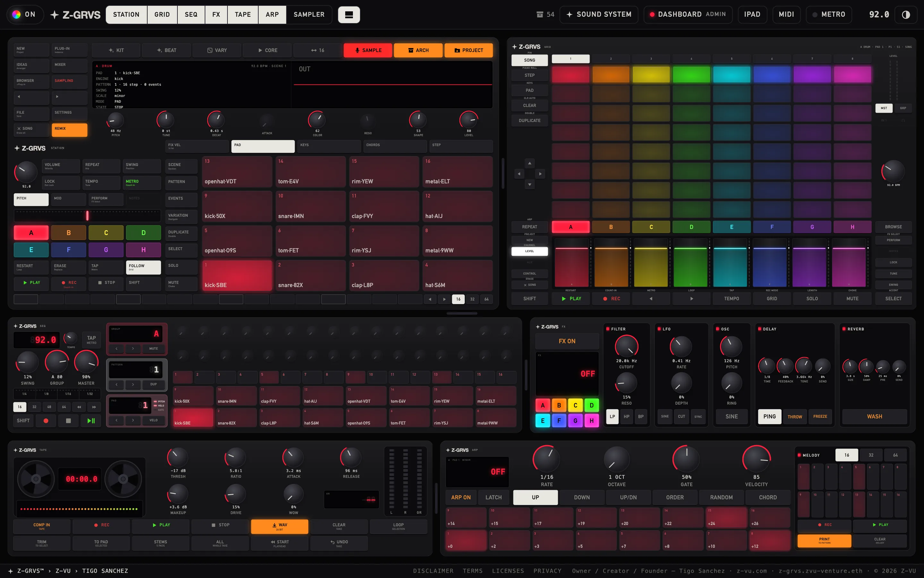Image resolution: width=924 pixels, height=578 pixels.
Task: Click the archive count icon showing 54
Action: click(540, 14)
